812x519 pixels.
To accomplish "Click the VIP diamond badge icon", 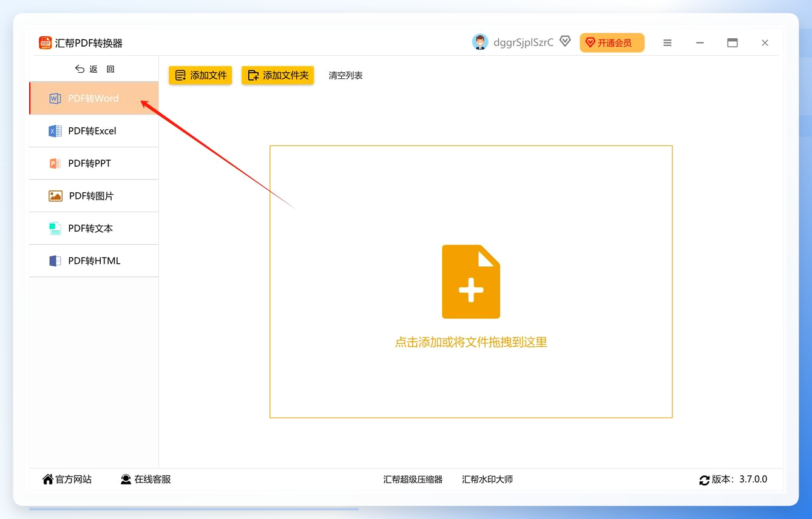I will coord(565,42).
